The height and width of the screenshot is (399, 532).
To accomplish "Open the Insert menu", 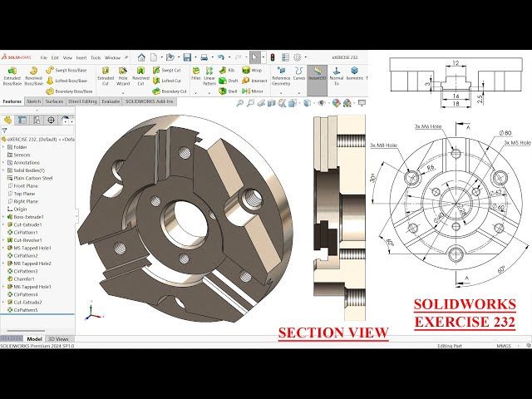I will pyautogui.click(x=81, y=57).
